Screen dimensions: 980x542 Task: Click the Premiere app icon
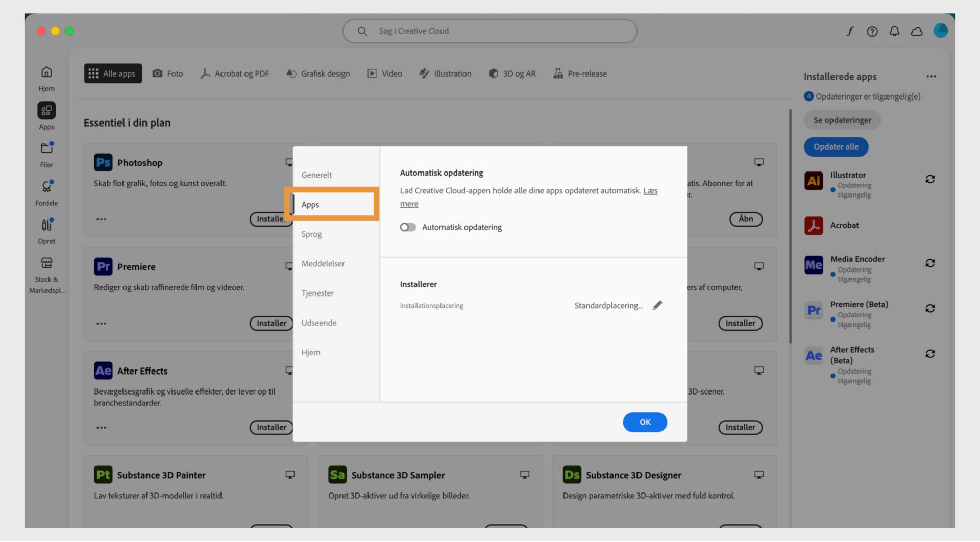tap(103, 266)
